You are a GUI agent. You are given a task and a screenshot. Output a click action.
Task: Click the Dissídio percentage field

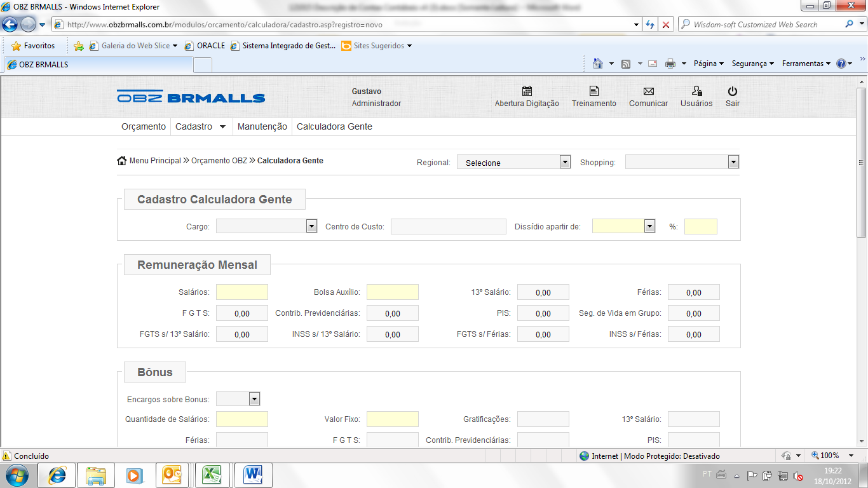[x=701, y=226]
